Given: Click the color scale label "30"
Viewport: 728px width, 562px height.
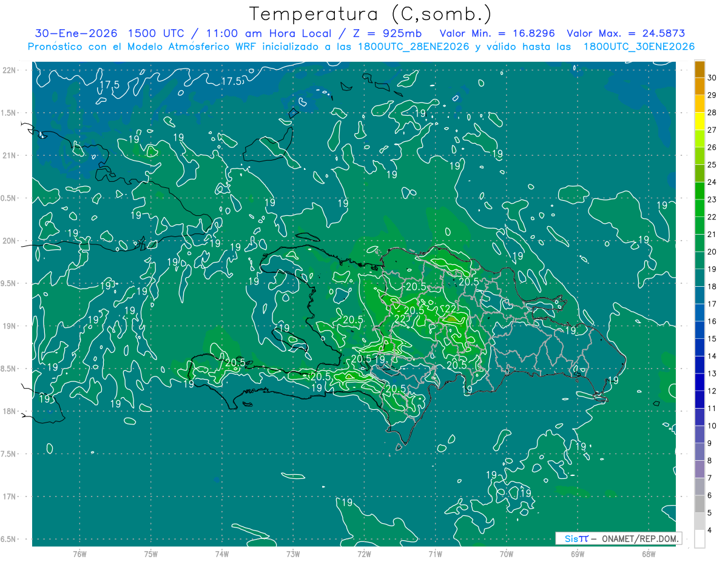Looking at the screenshot, I should [712, 77].
